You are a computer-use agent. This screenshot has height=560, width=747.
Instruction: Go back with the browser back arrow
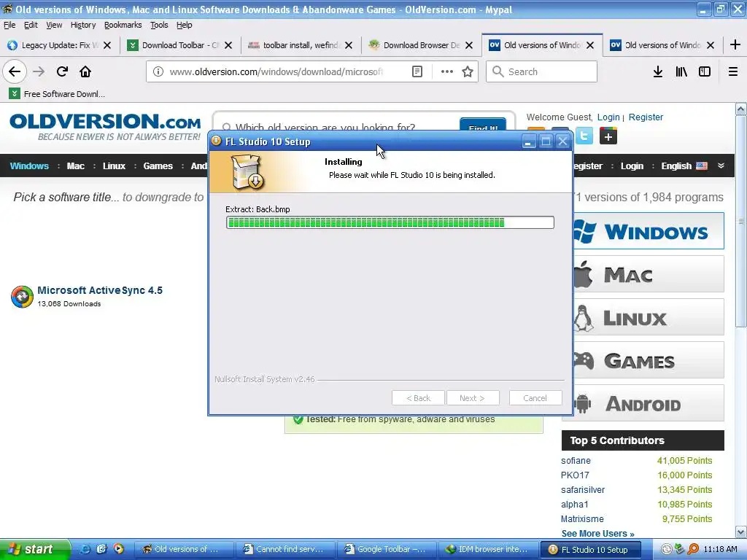15,71
